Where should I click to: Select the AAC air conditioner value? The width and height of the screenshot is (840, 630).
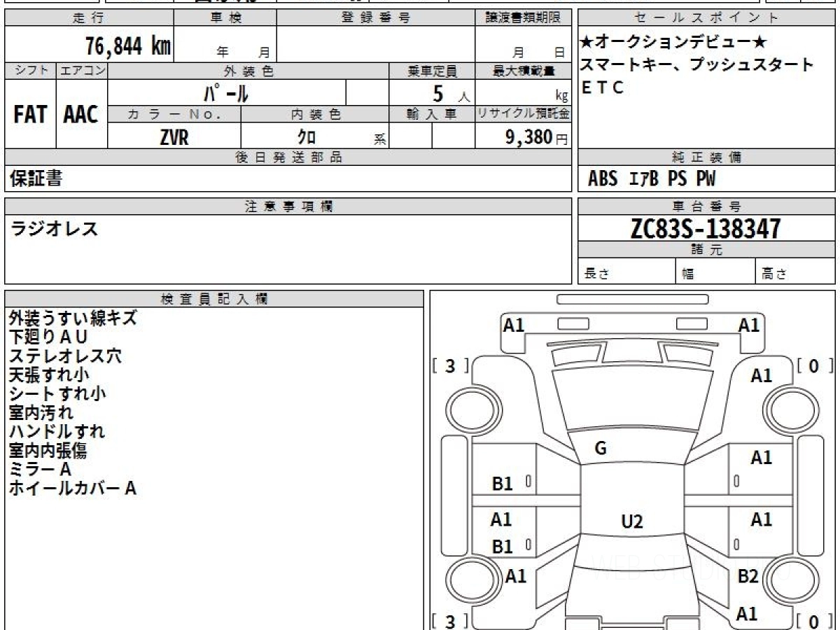81,114
